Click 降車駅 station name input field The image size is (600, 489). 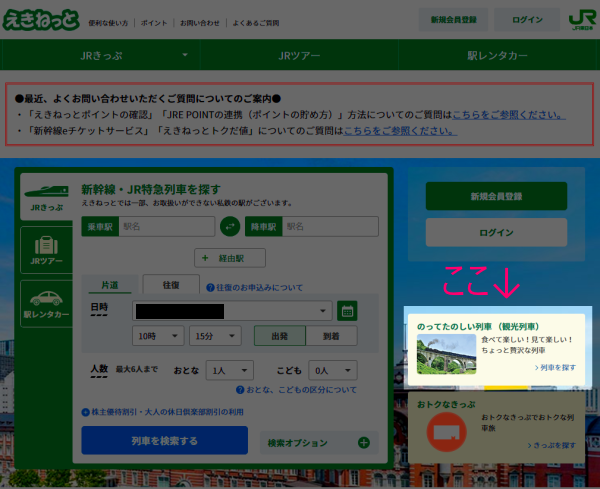coord(330,227)
